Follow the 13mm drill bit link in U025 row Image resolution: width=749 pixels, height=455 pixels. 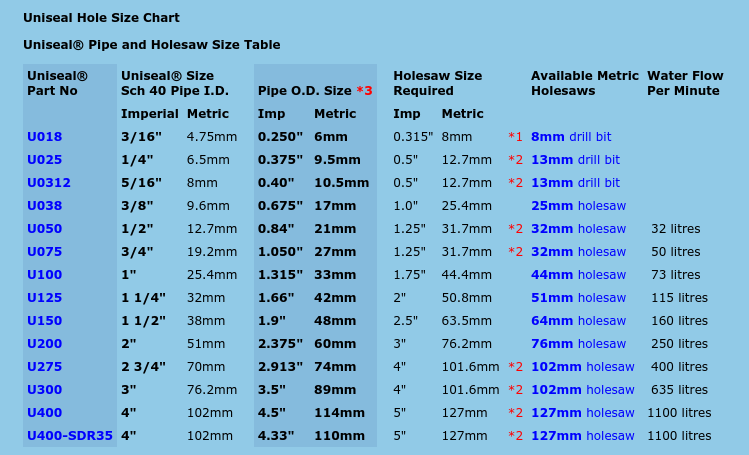tap(575, 160)
